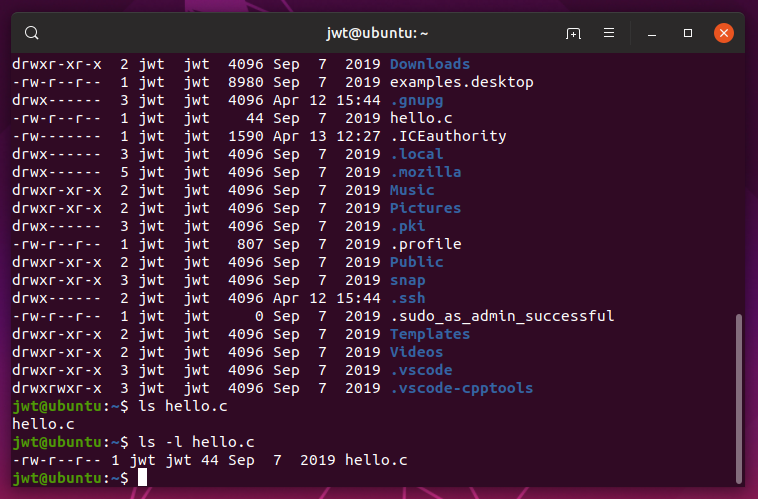Click the .vscode directory name
758x499 pixels.
(x=421, y=370)
